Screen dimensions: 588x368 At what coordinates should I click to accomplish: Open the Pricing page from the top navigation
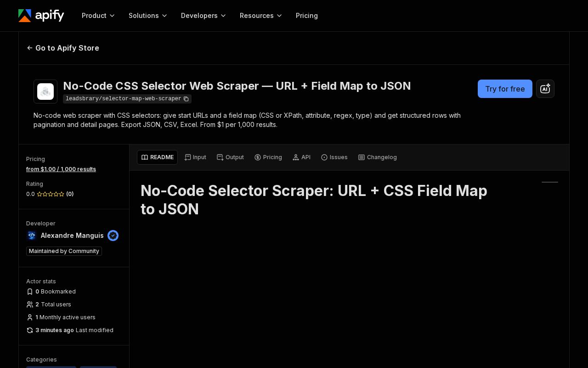pos(307,16)
